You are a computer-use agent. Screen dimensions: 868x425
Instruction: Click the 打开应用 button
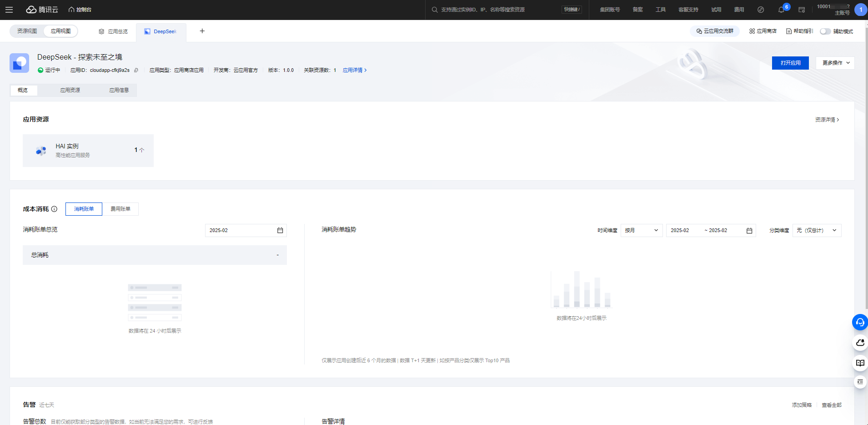[790, 63]
